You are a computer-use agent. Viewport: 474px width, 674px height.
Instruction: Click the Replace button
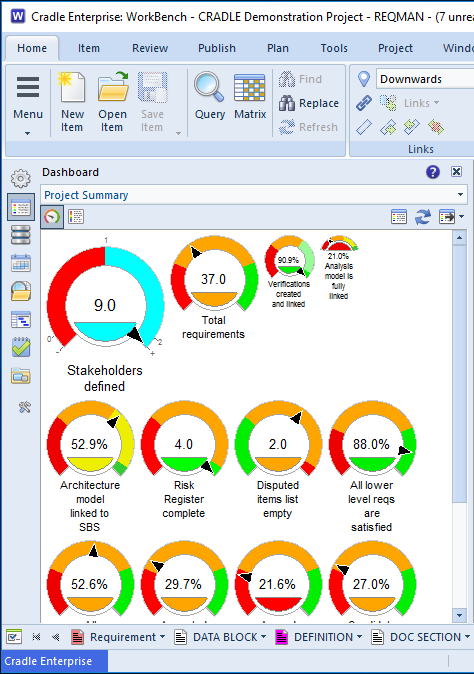pyautogui.click(x=309, y=103)
